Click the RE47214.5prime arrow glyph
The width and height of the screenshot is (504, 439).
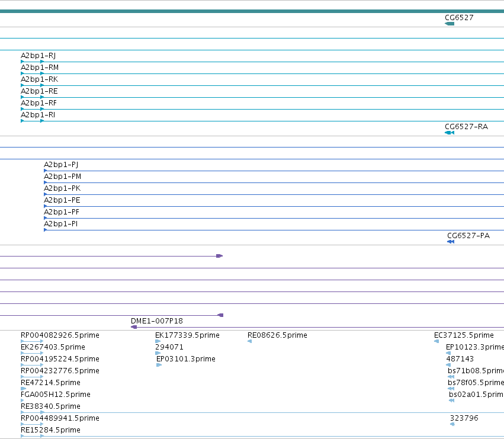pyautogui.click(x=23, y=389)
